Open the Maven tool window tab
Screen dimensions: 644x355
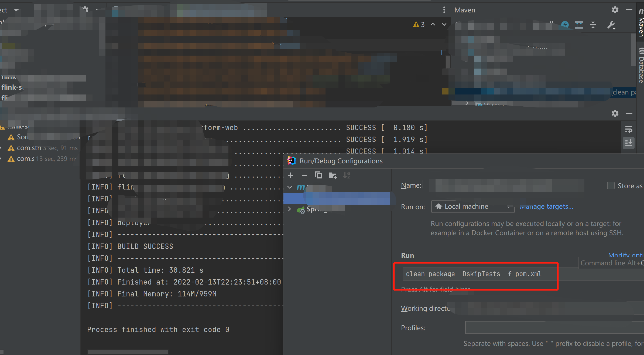(x=641, y=26)
